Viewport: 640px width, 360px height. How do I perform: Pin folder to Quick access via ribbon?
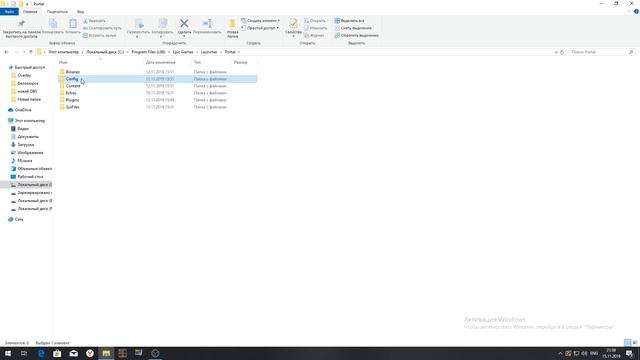[22, 29]
